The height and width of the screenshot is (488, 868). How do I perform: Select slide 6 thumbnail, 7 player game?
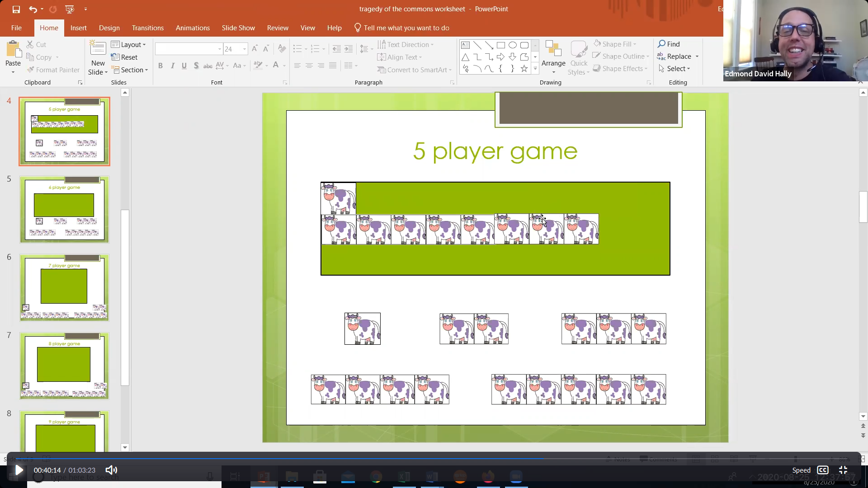(64, 287)
